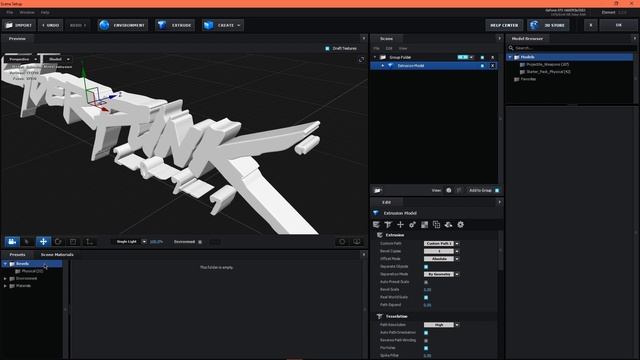Click the Import button in top toolbar
The width and height of the screenshot is (640, 360).
[x=19, y=25]
